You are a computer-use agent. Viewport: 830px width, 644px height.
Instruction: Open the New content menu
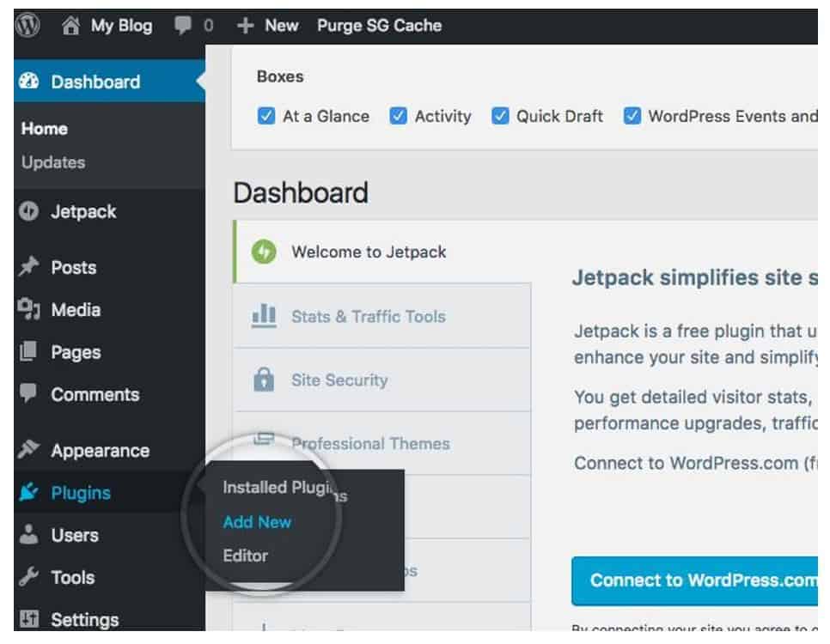tap(282, 26)
